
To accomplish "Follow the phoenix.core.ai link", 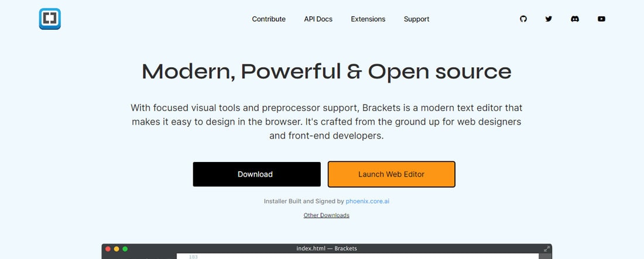I will pyautogui.click(x=367, y=201).
